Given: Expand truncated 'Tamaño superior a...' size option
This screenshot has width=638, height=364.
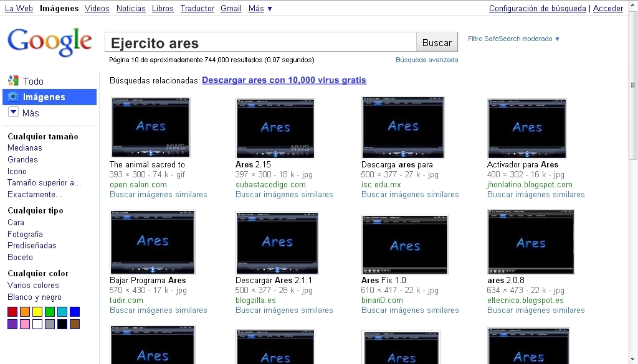Looking at the screenshot, I should [x=44, y=183].
